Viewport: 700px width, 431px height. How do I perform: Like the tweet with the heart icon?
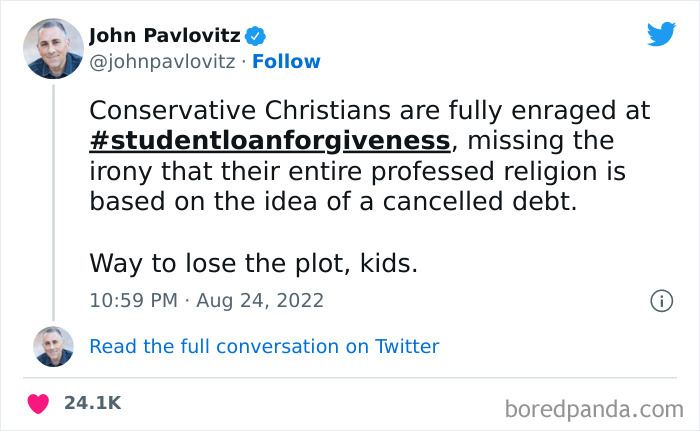[x=38, y=404]
